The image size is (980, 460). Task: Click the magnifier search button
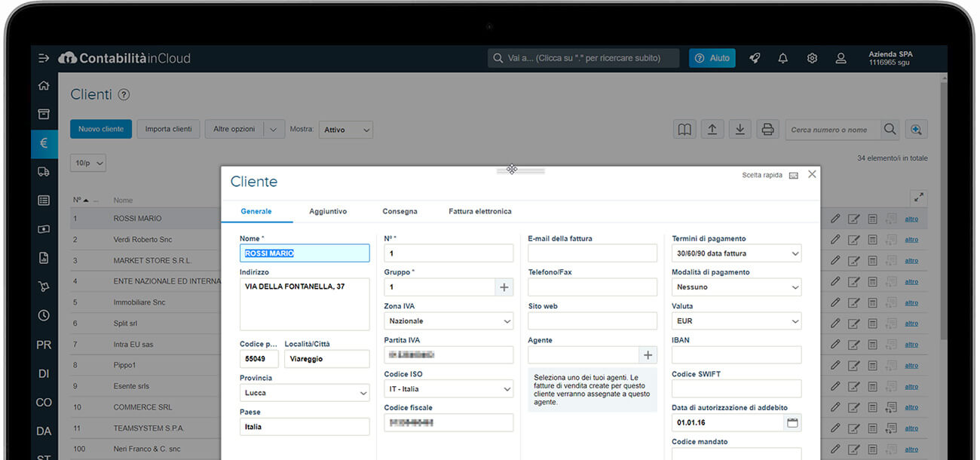point(890,130)
